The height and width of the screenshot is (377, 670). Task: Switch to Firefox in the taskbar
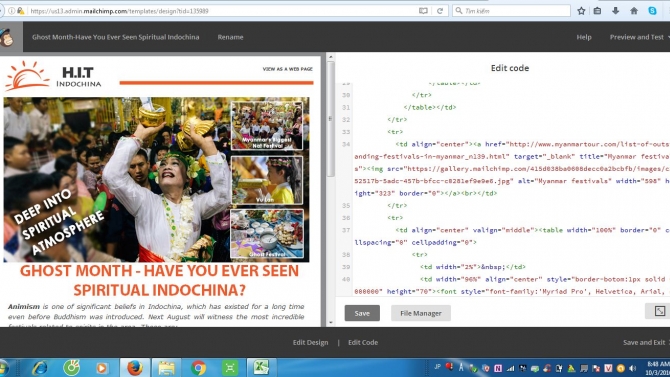[x=135, y=368]
